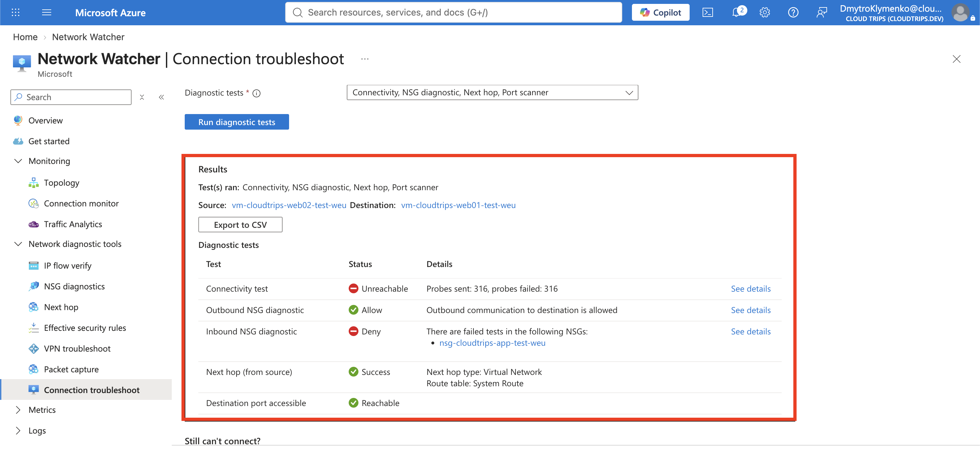Click the Traffic Analytics icon
980x453 pixels.
tap(33, 225)
